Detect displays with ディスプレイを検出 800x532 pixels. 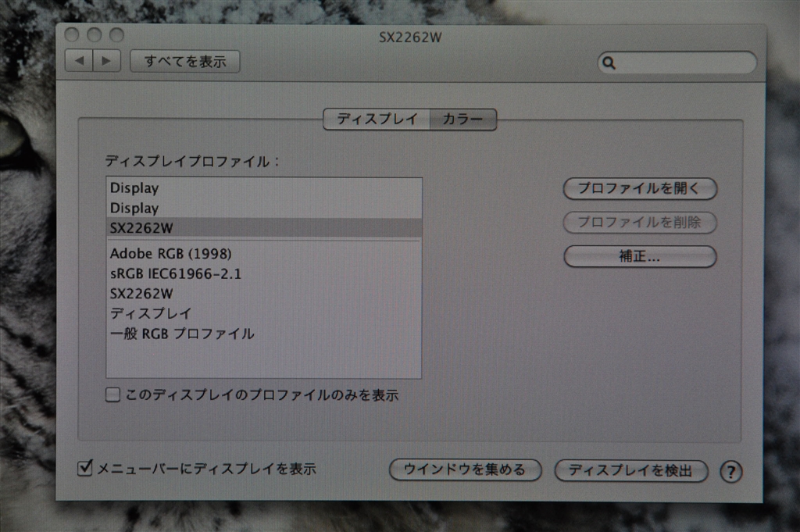[x=631, y=470]
